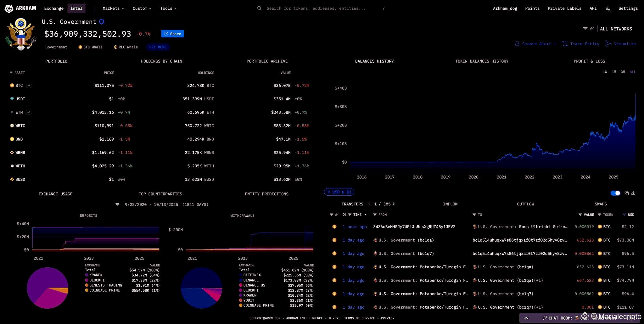
Task: Toggle the transfers value display switch
Action: tap(615, 193)
